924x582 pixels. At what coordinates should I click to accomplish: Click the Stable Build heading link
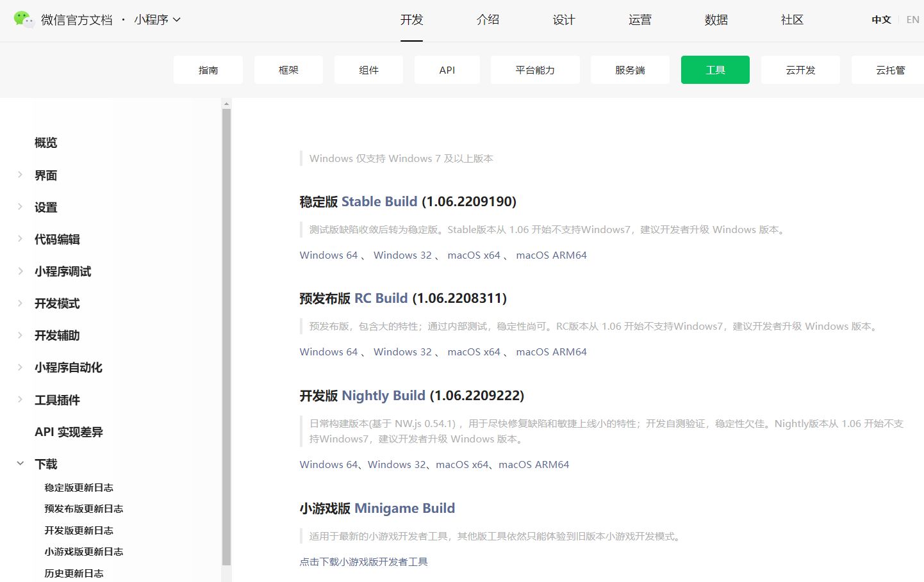379,202
